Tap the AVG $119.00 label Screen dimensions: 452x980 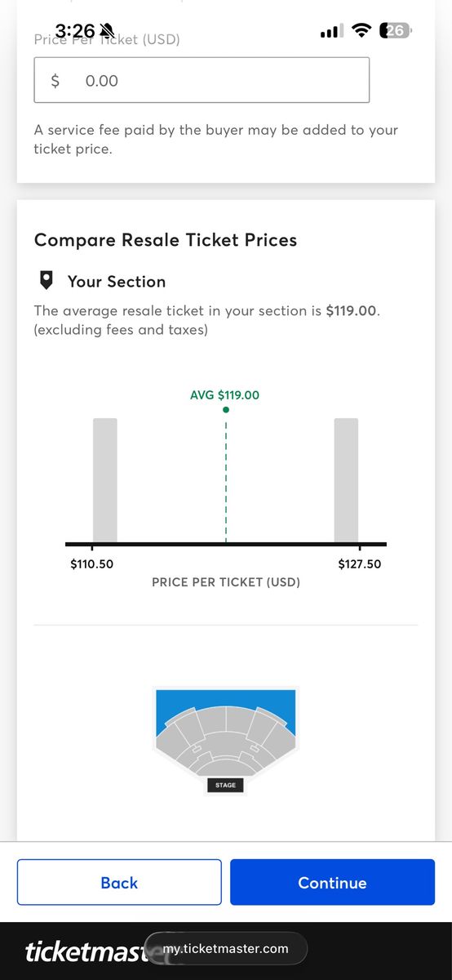point(224,394)
